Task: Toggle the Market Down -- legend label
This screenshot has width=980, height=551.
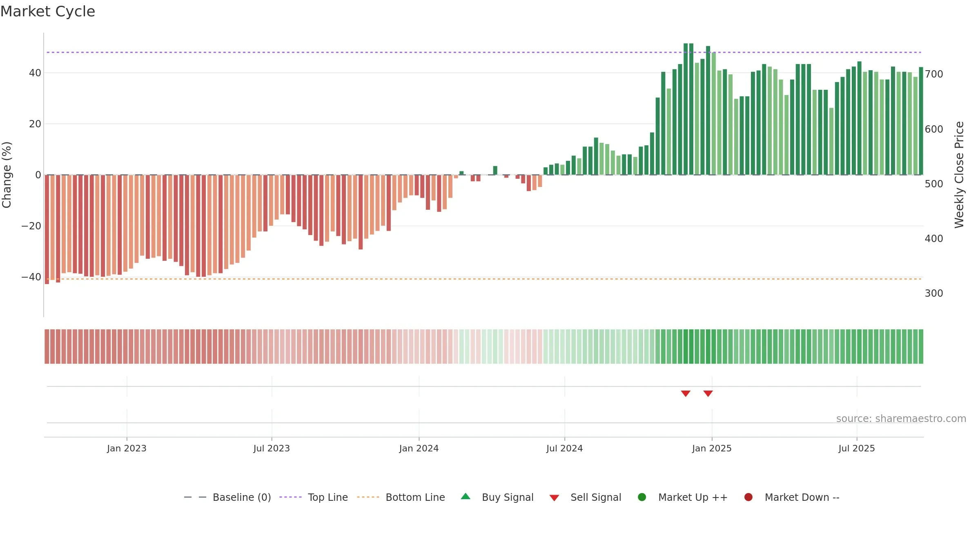Action: [x=802, y=497]
